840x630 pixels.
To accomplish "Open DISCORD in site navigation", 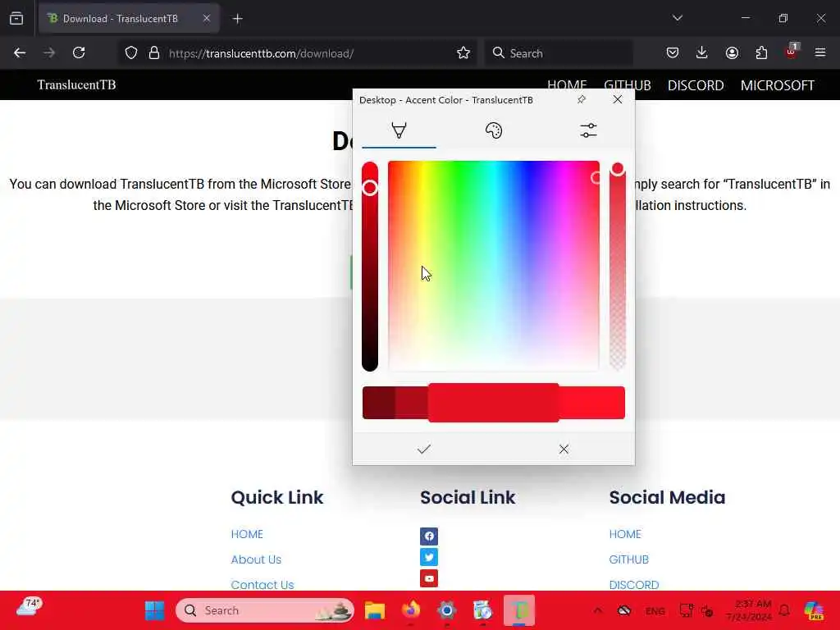I will pos(696,85).
